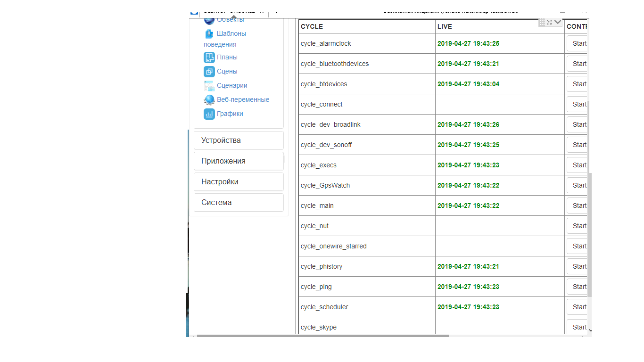The height and width of the screenshot is (362, 644).
Task: Click the live timestamp for cycle_main
Action: click(x=468, y=206)
